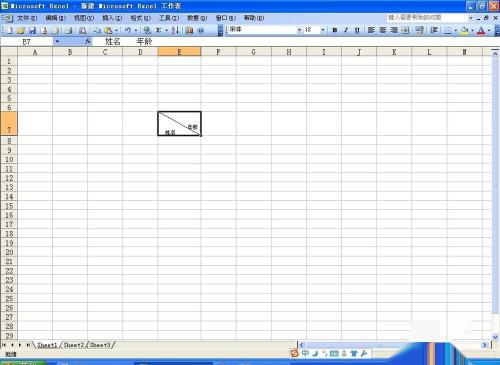The image size is (500, 365).
Task: Switch to the Sheet2 tab
Action: tap(74, 345)
